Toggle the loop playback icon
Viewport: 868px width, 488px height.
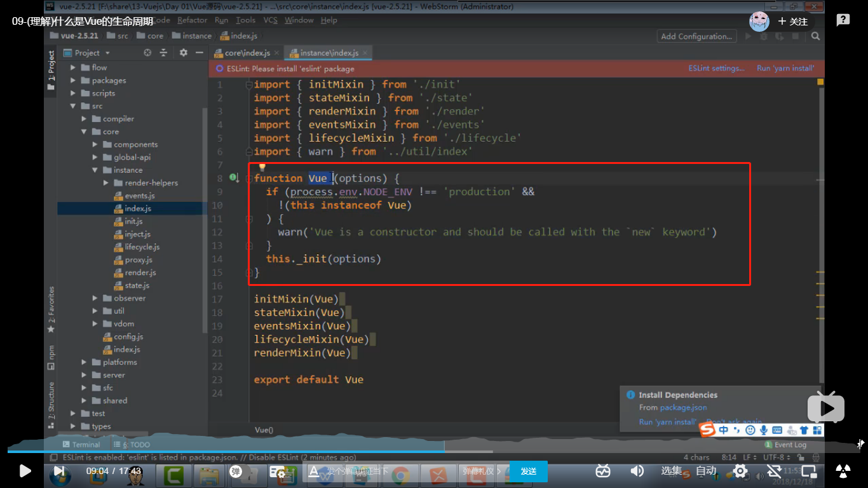click(774, 471)
